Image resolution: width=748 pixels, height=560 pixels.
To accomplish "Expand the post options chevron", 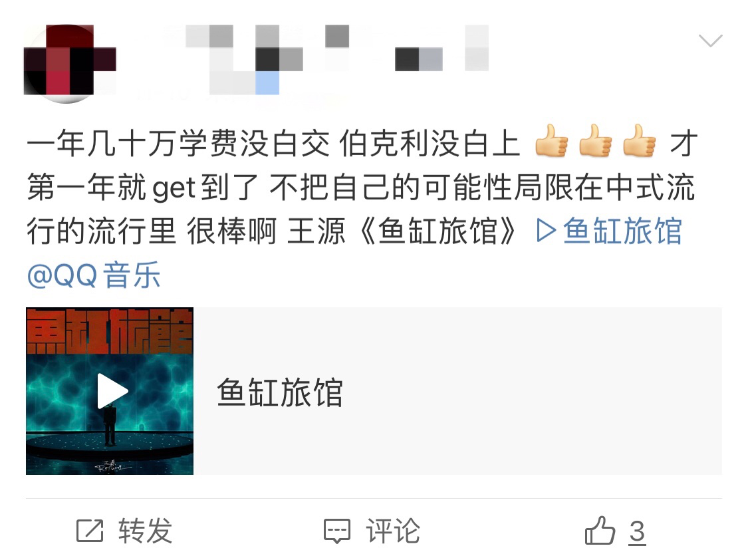I will click(710, 41).
